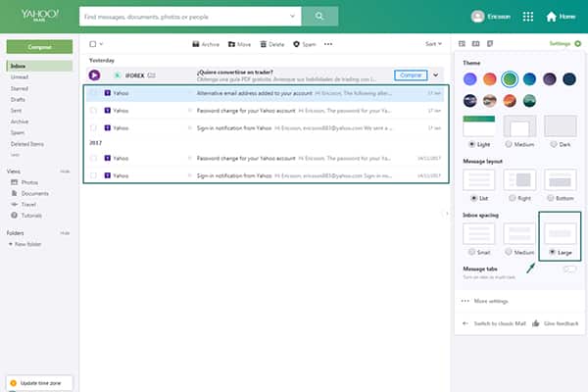This screenshot has width=588, height=392.
Task: Choose the List message layout
Action: click(474, 198)
